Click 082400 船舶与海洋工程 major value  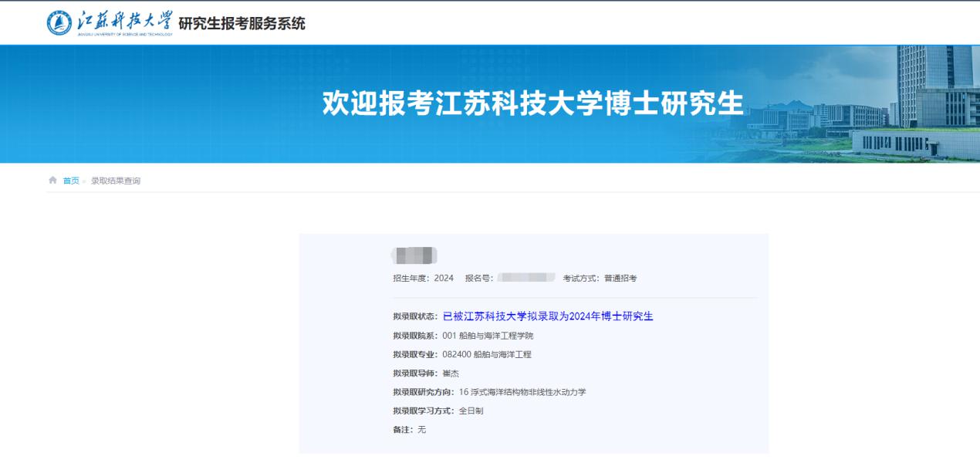pyautogui.click(x=487, y=354)
